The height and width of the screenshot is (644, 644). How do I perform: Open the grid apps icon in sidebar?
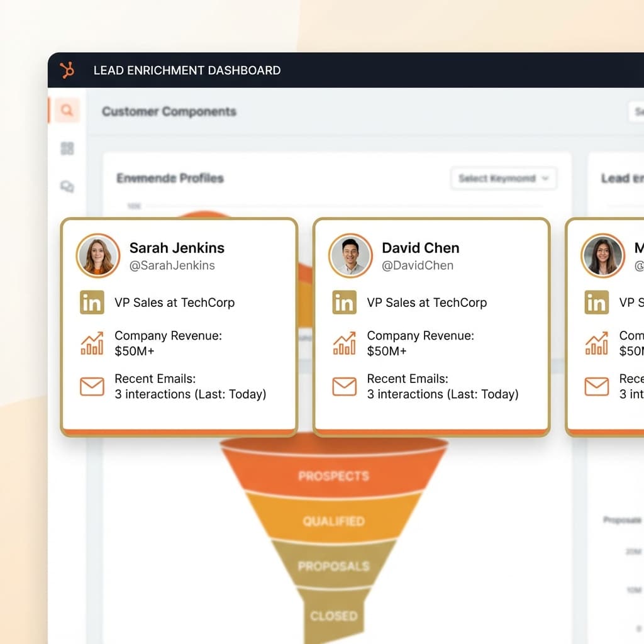click(x=67, y=148)
